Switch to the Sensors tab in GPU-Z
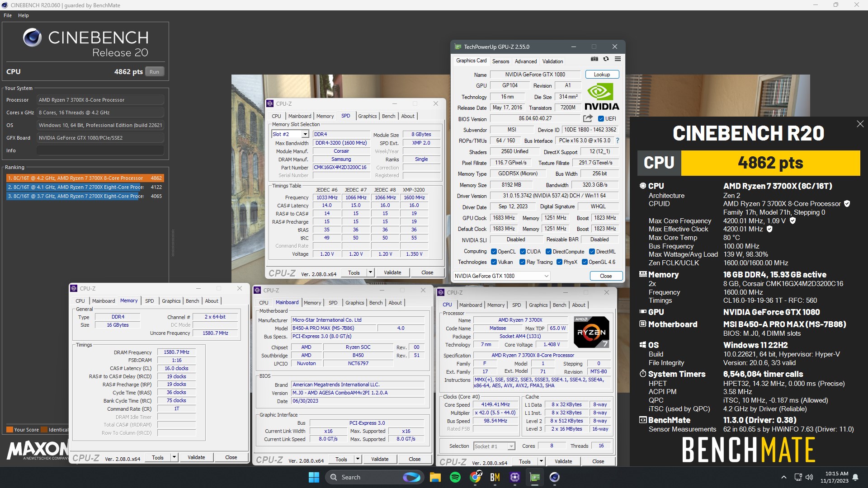This screenshot has height=488, width=868. click(x=500, y=61)
